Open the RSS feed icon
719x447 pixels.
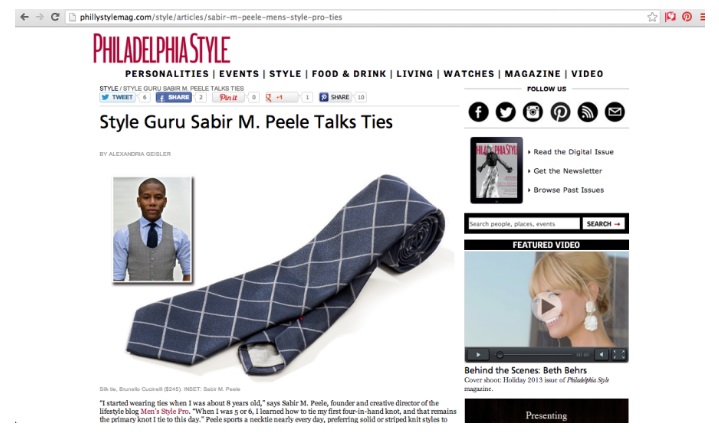pyautogui.click(x=587, y=112)
